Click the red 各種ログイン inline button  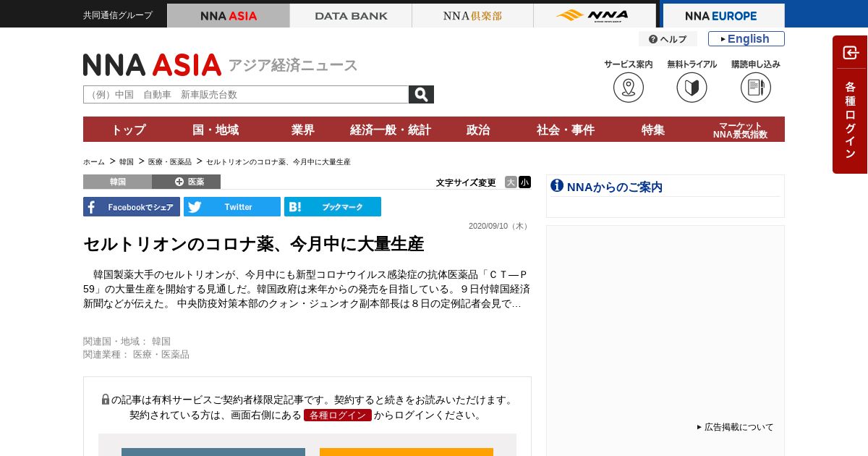click(338, 415)
